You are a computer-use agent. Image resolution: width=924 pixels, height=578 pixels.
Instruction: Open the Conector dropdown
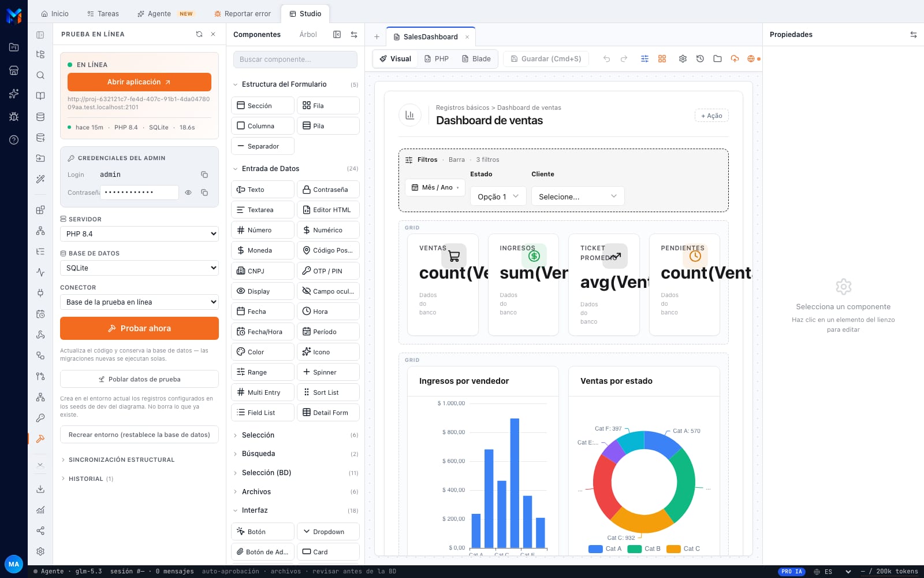tap(139, 302)
